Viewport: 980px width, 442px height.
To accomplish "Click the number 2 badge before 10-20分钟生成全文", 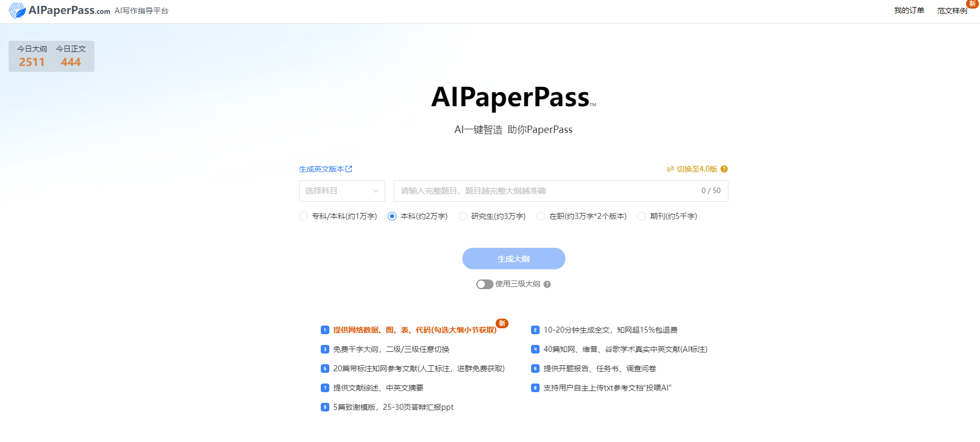I will pyautogui.click(x=535, y=330).
